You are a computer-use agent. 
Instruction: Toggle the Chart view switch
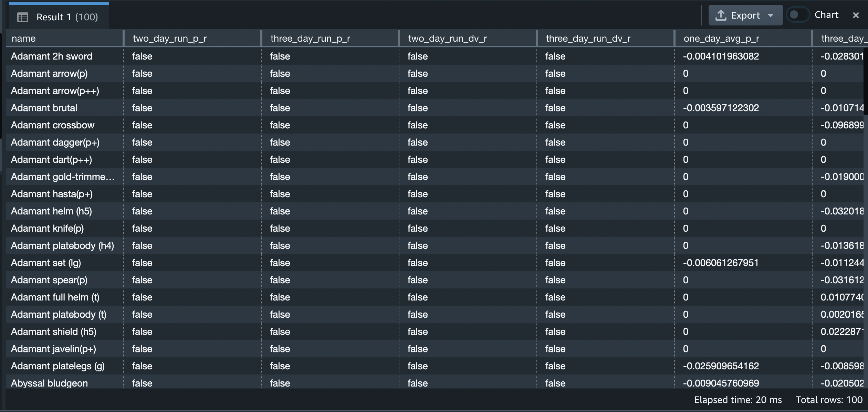[x=798, y=14]
